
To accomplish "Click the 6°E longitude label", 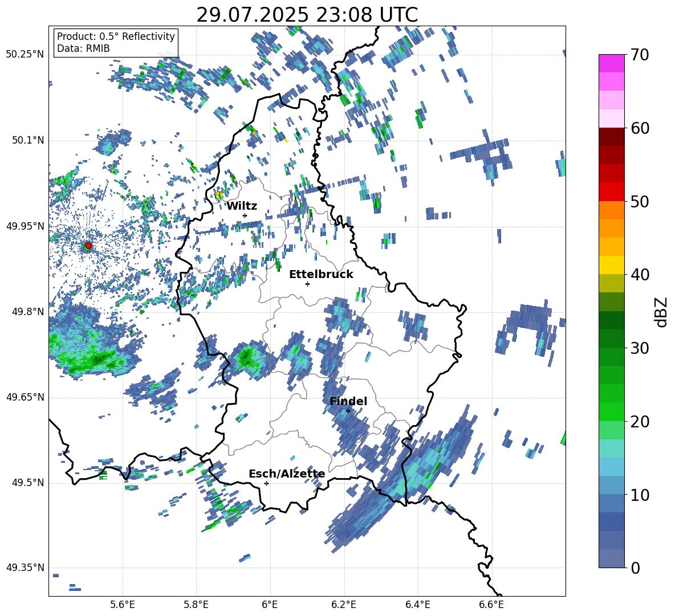I will click(270, 605).
